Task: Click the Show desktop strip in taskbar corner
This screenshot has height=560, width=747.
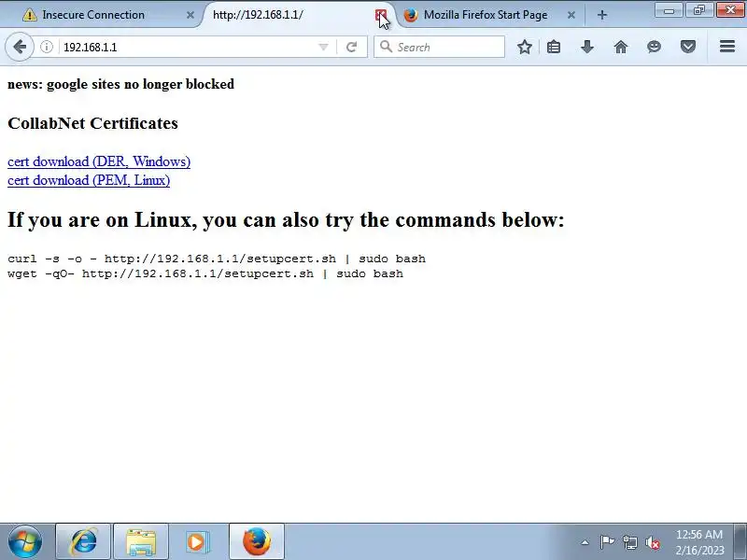Action: coord(740,541)
